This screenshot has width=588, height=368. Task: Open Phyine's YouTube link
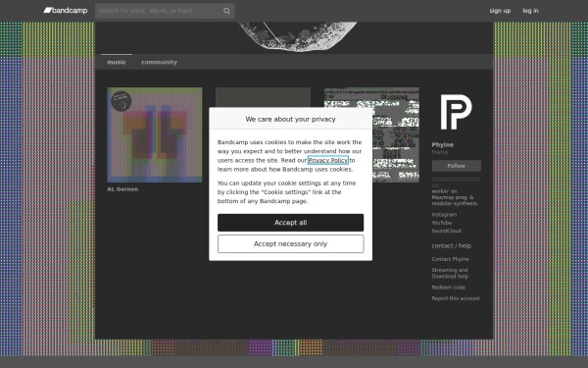(441, 223)
